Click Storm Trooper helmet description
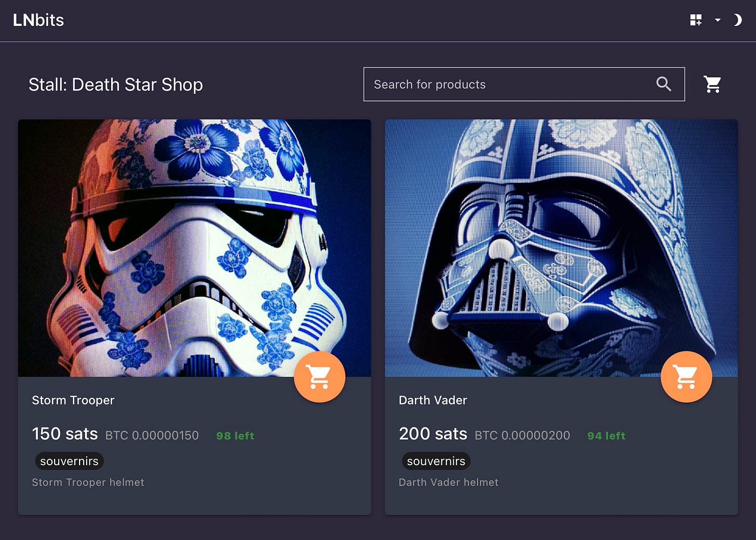 (x=88, y=482)
